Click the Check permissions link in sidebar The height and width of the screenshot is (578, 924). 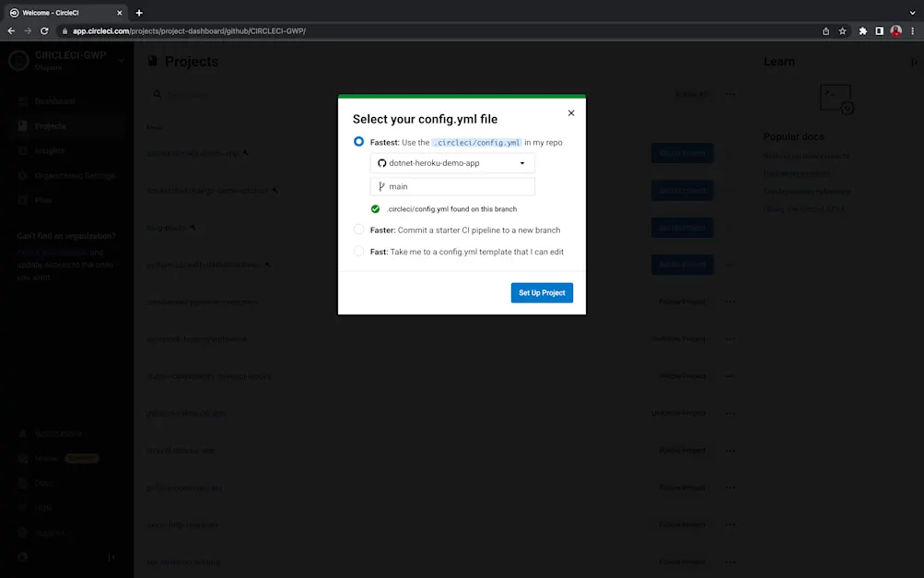coord(52,253)
